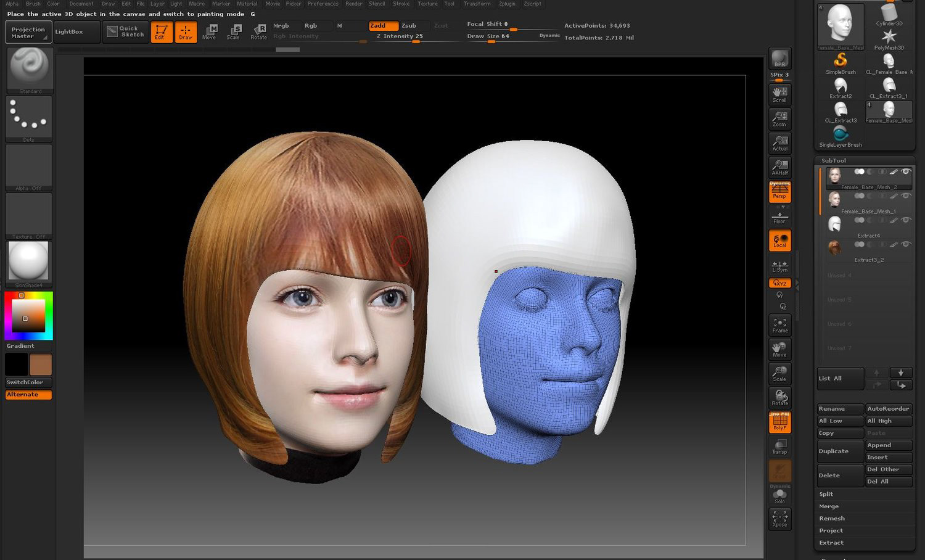Toggle visibility of Extract3_2 subtool
This screenshot has height=560, width=925.
[906, 244]
